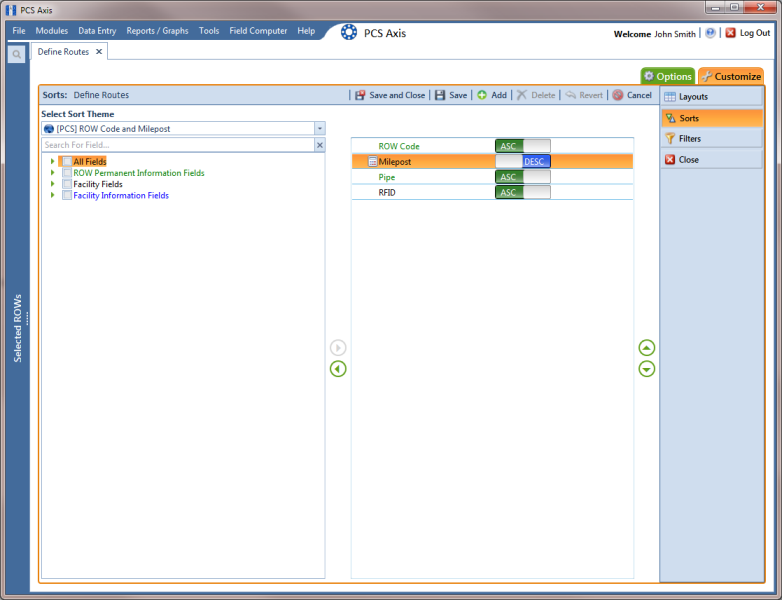Click in the Search For Field input
Screen dimensions: 782x600
coord(178,145)
